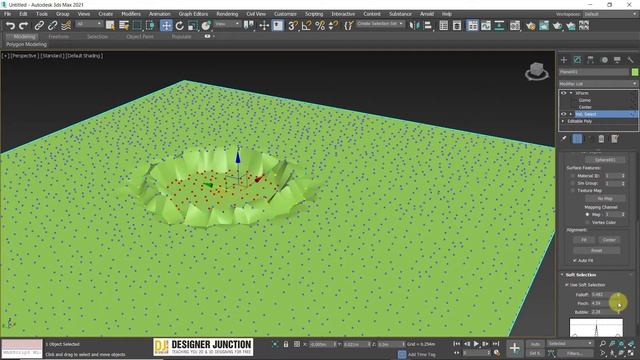Select the Unlink Selection tool

[53, 26]
